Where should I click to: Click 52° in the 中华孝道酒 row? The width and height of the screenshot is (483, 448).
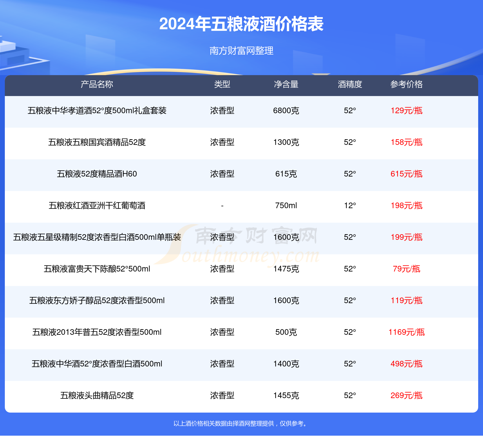[350, 111]
